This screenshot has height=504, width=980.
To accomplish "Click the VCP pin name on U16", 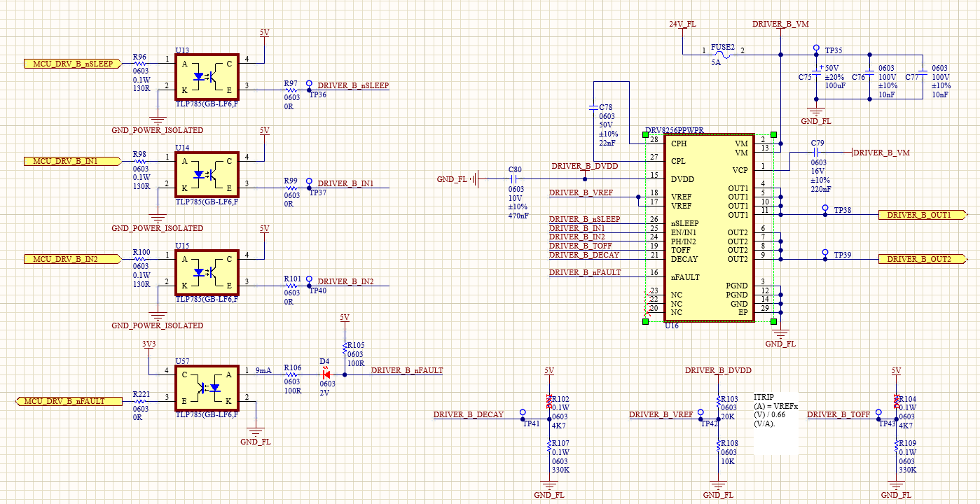I will coord(740,170).
